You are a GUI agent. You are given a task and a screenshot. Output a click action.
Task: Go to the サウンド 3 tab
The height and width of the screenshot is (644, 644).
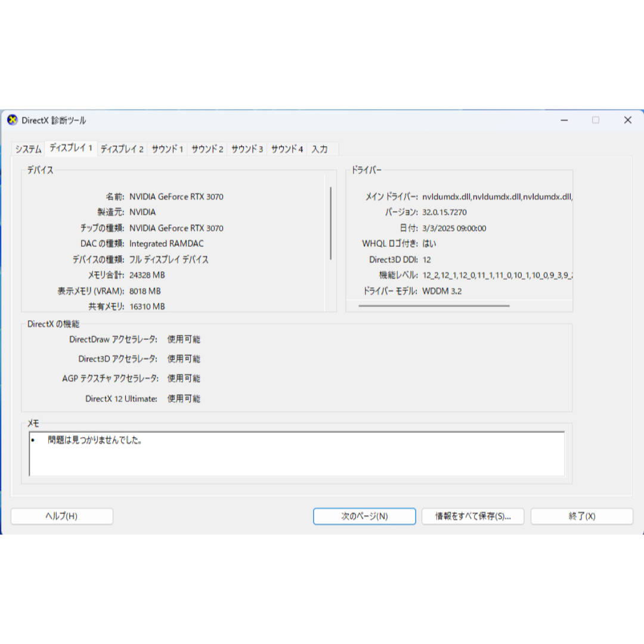(x=247, y=149)
